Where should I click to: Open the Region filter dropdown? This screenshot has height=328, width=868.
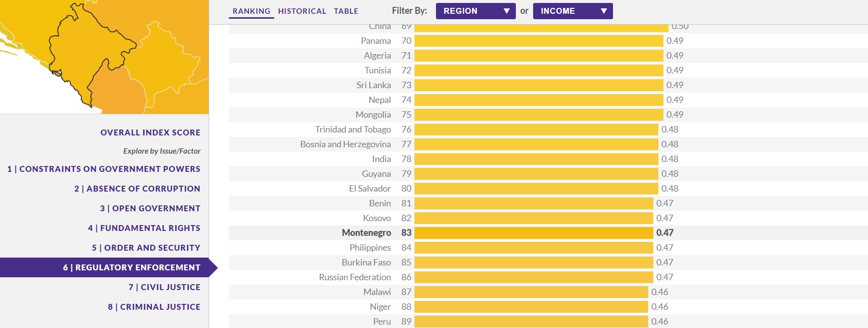(475, 11)
